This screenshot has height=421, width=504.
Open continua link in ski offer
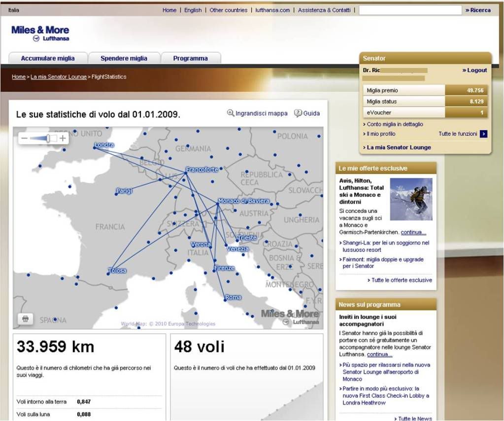tap(413, 232)
